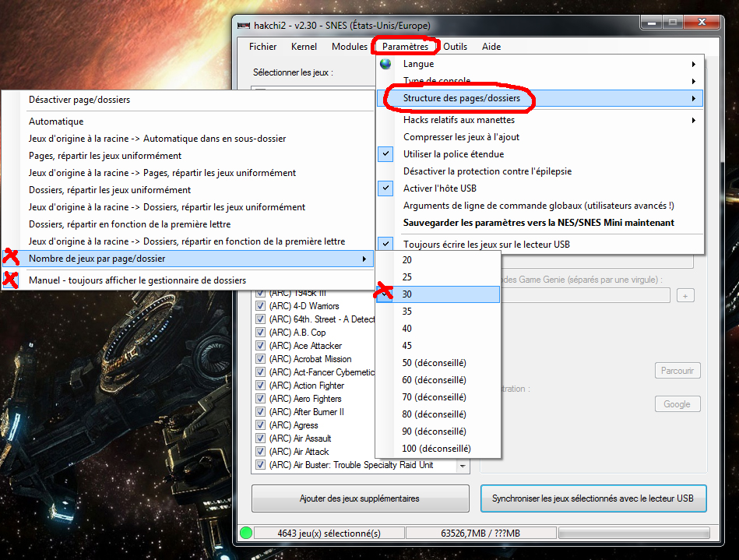Choose 35 games per page
This screenshot has height=560, width=739.
pyautogui.click(x=438, y=312)
